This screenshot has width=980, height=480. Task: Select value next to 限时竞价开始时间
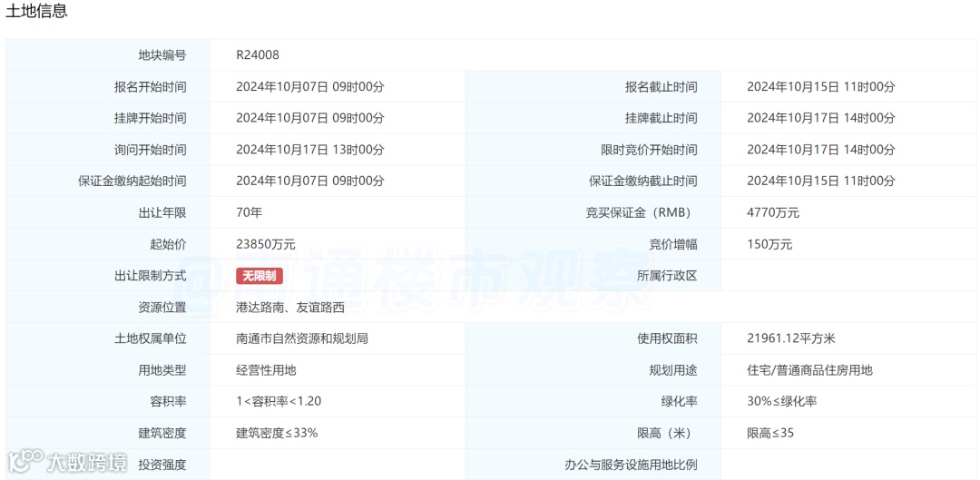click(821, 150)
